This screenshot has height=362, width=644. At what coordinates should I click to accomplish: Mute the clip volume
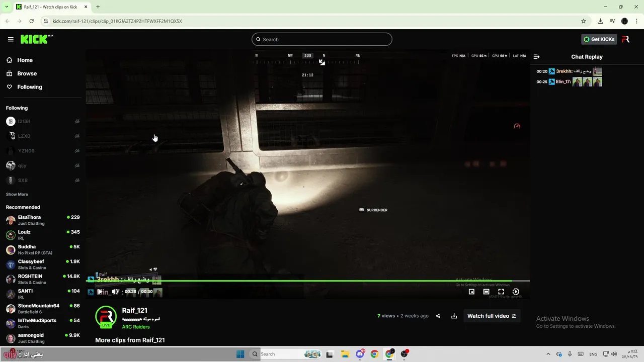click(x=115, y=292)
